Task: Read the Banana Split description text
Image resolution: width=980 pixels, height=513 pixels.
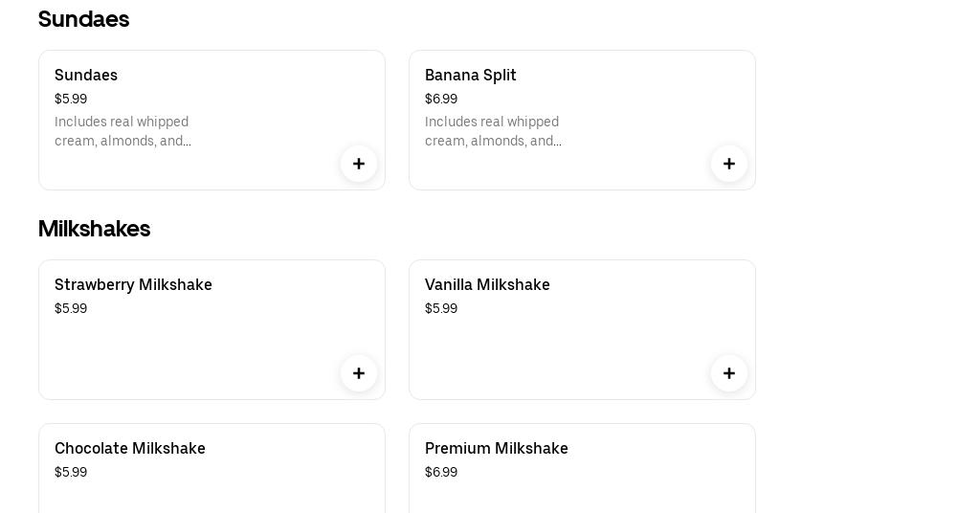Action: (x=493, y=132)
